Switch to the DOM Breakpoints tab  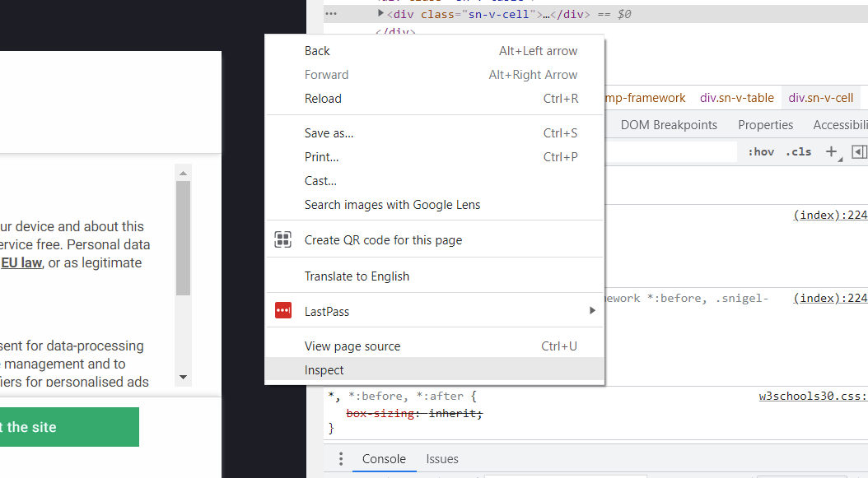coord(669,125)
